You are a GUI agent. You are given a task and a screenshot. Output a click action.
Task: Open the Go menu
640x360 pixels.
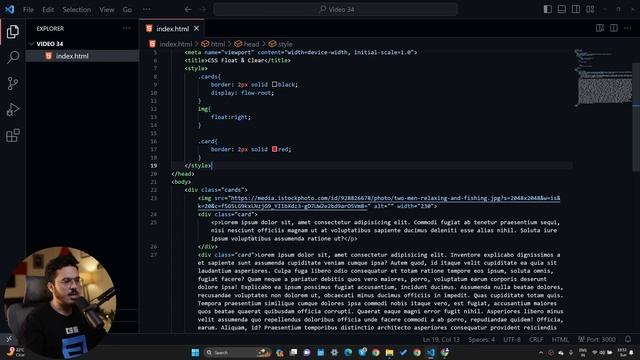click(x=127, y=9)
